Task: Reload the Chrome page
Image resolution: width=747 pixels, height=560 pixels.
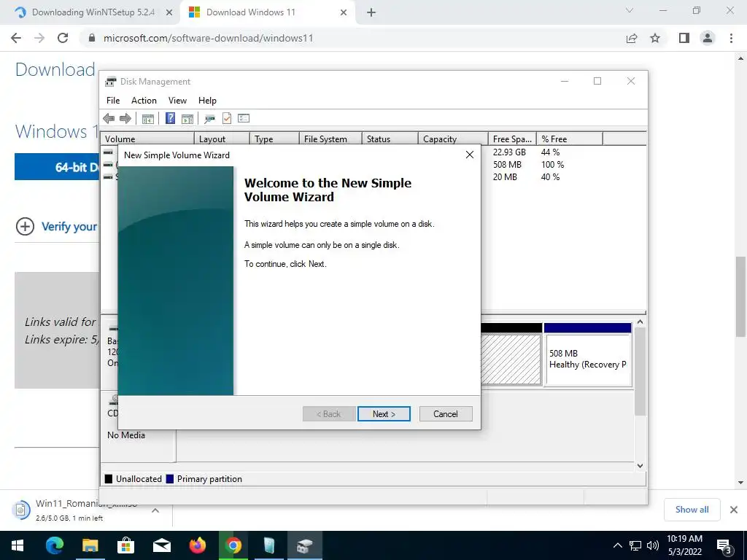Action: tap(63, 38)
